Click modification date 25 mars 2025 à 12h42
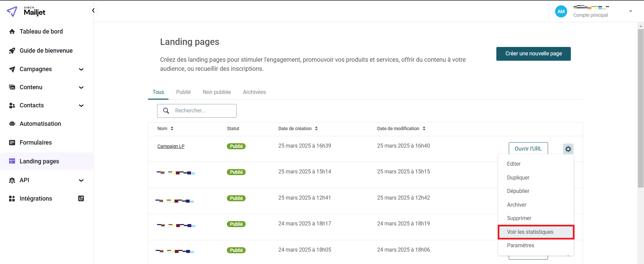Image resolution: width=644 pixels, height=264 pixels. tap(403, 198)
